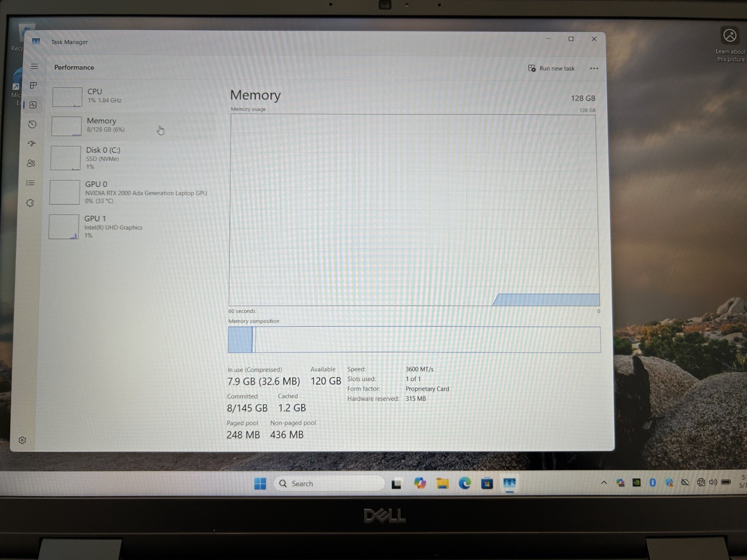
Task: Open the Windows Start menu
Action: coord(260,483)
